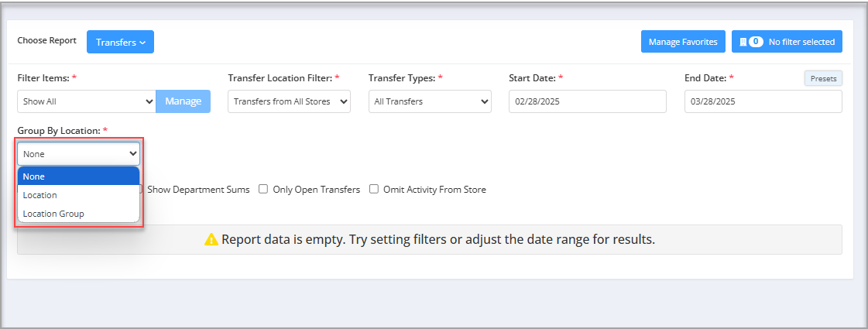Open Transfer Location Filter dropdown
Image resolution: width=868 pixels, height=329 pixels.
(289, 101)
